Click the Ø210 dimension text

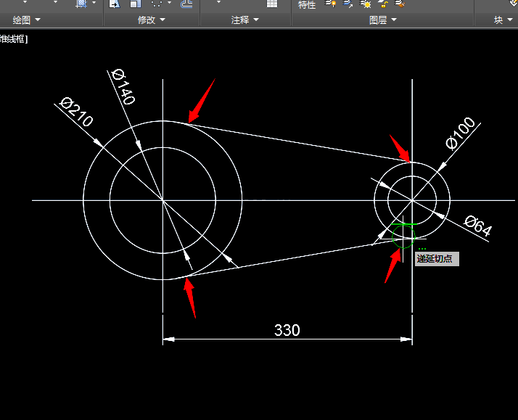[x=76, y=112]
